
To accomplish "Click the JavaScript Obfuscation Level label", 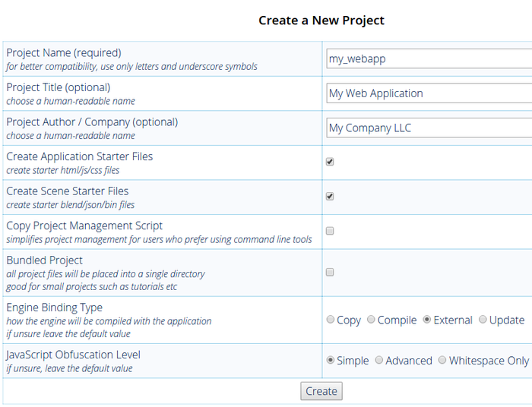I will tap(73, 355).
